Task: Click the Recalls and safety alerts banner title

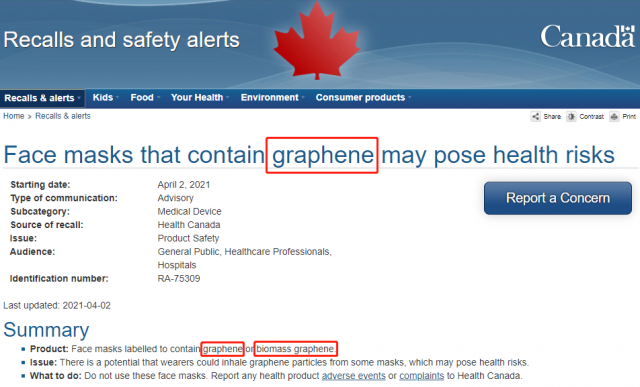Action: pyautogui.click(x=121, y=40)
